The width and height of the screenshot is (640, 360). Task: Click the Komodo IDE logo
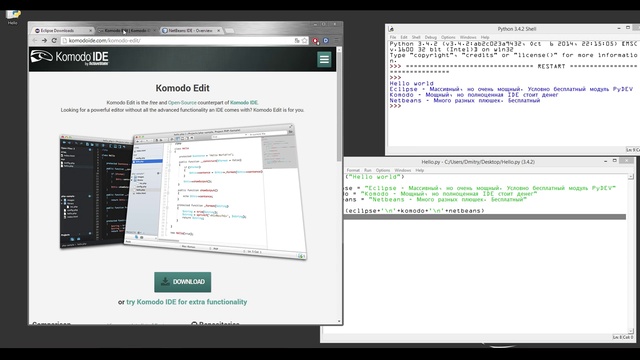[70, 58]
